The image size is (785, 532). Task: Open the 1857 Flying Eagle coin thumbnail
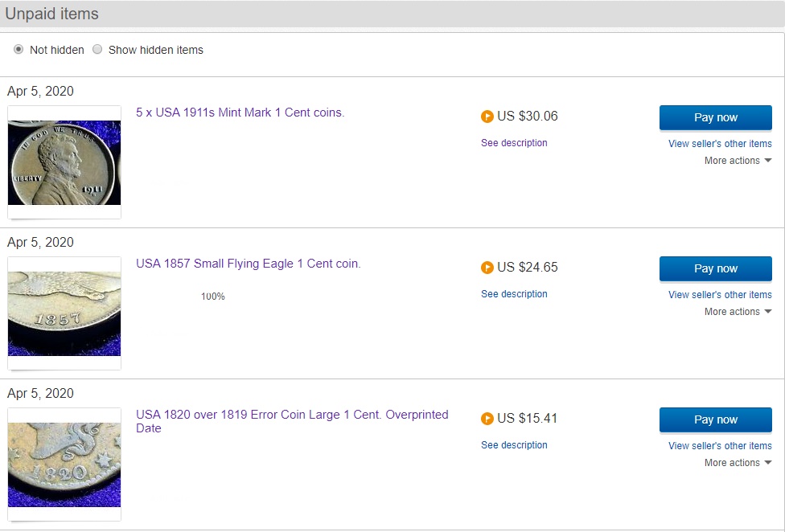point(64,313)
